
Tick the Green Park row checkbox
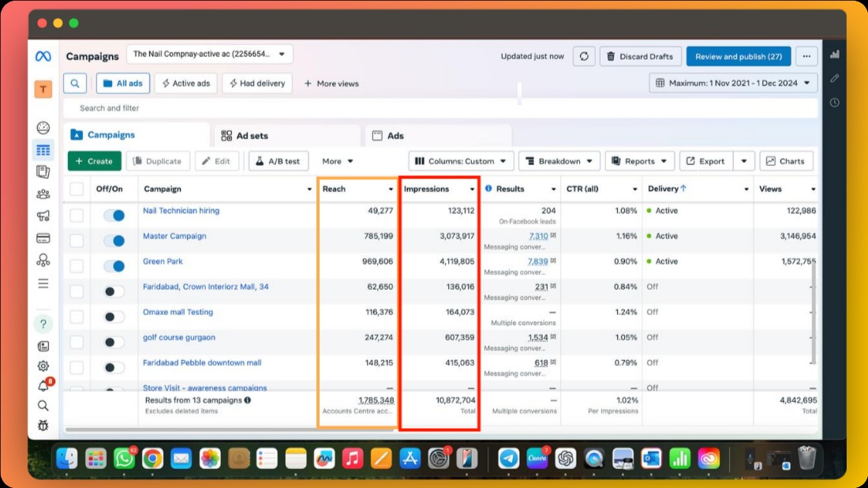tap(77, 266)
